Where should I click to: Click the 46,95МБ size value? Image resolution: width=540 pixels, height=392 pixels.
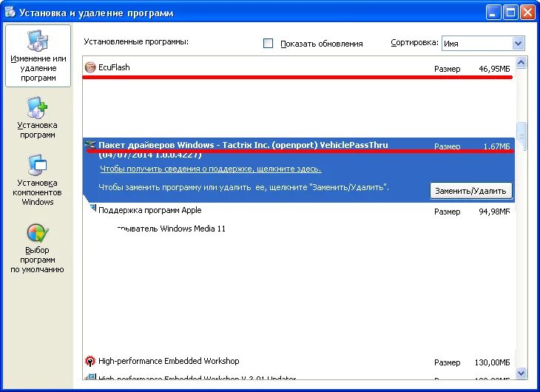coord(494,69)
